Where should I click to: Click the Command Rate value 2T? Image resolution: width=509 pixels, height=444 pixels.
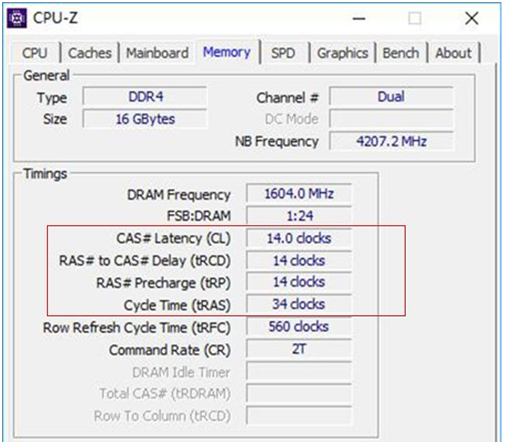[299, 349]
